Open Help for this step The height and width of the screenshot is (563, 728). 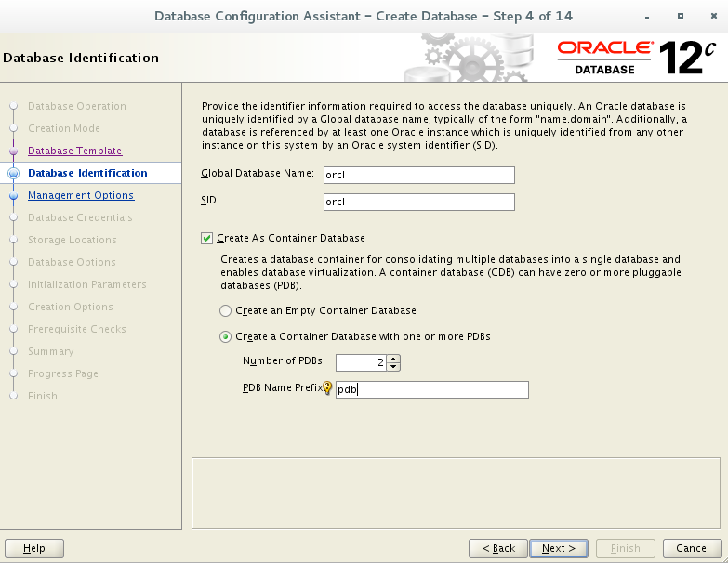[x=34, y=549]
